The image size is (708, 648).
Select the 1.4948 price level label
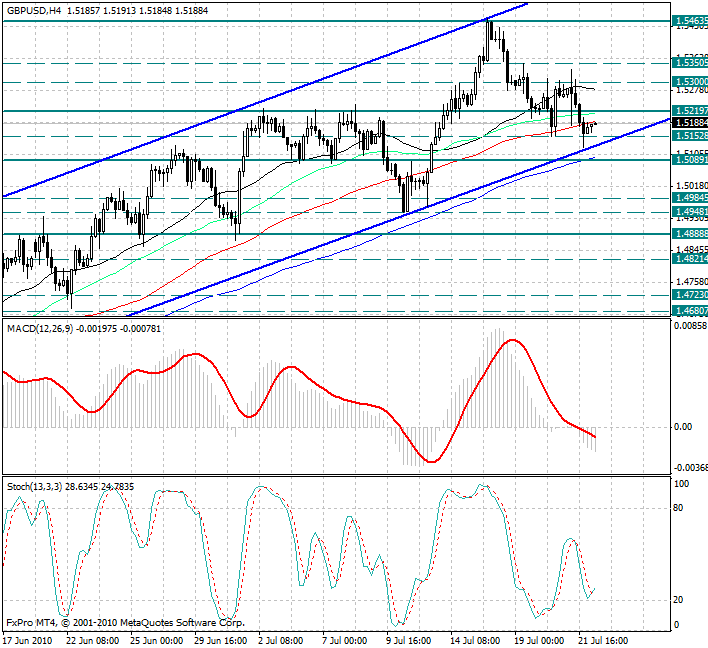[690, 212]
